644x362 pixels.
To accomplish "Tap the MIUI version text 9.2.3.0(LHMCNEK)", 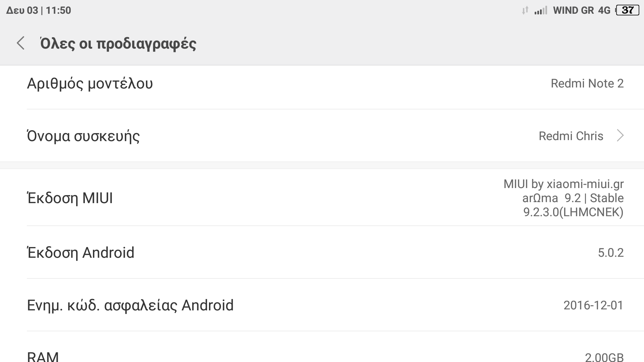I will pos(573,212).
